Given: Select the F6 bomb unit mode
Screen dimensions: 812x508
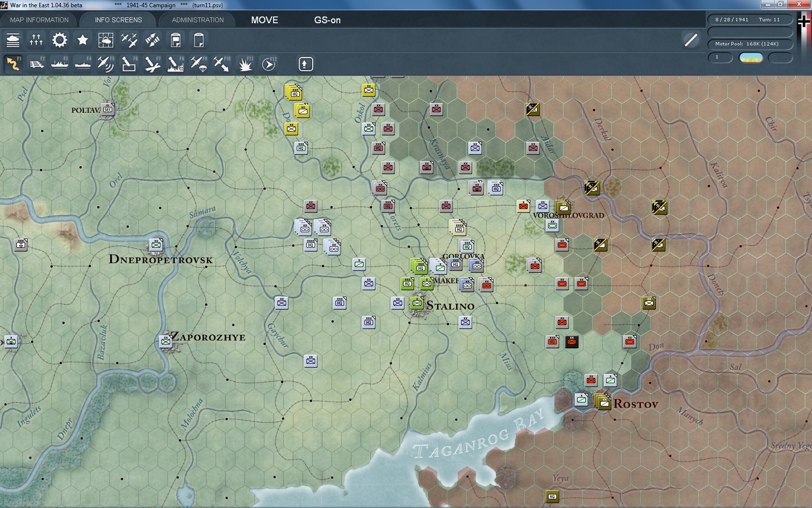Looking at the screenshot, I should (129, 64).
